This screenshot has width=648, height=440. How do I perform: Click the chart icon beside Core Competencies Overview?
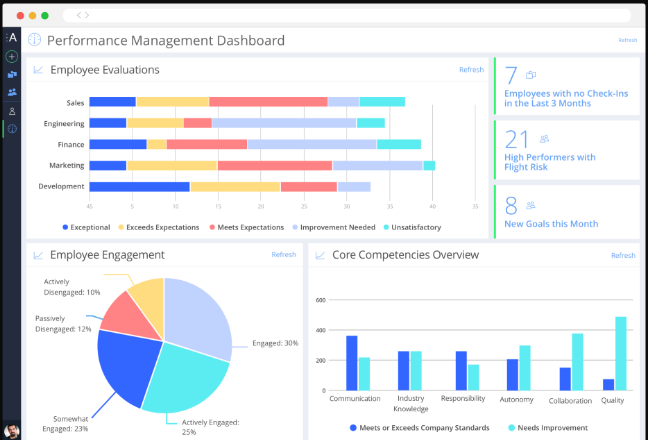(320, 256)
